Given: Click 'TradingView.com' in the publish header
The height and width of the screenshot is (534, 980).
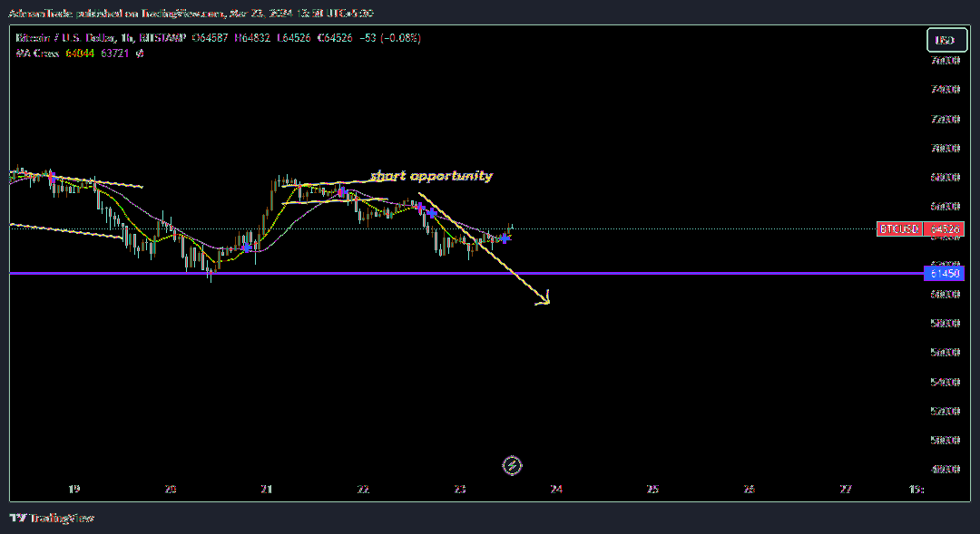Looking at the screenshot, I should click(181, 13).
